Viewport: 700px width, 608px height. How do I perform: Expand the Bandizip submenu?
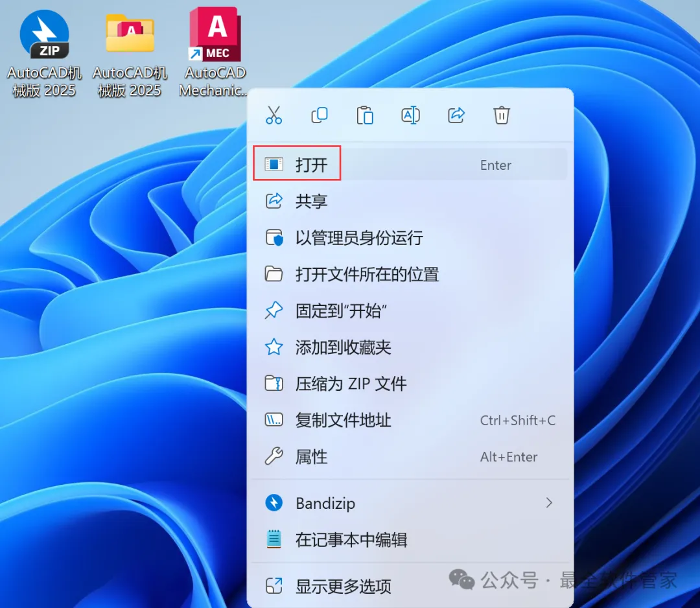pyautogui.click(x=410, y=503)
